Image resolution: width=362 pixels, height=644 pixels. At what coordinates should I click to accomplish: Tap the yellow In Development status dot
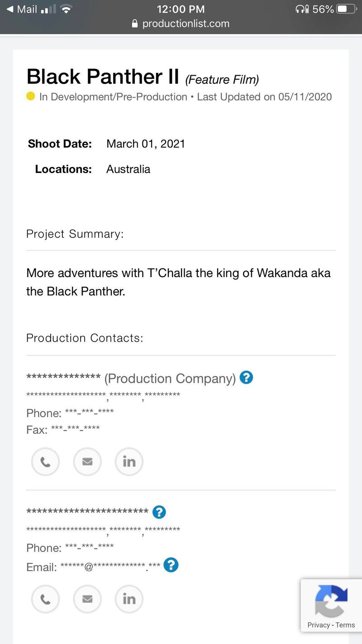click(31, 96)
